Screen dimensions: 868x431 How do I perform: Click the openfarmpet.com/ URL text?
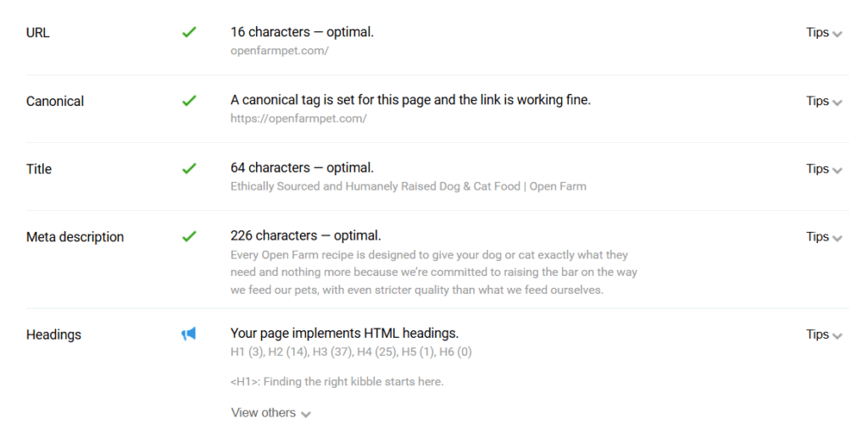coord(280,51)
